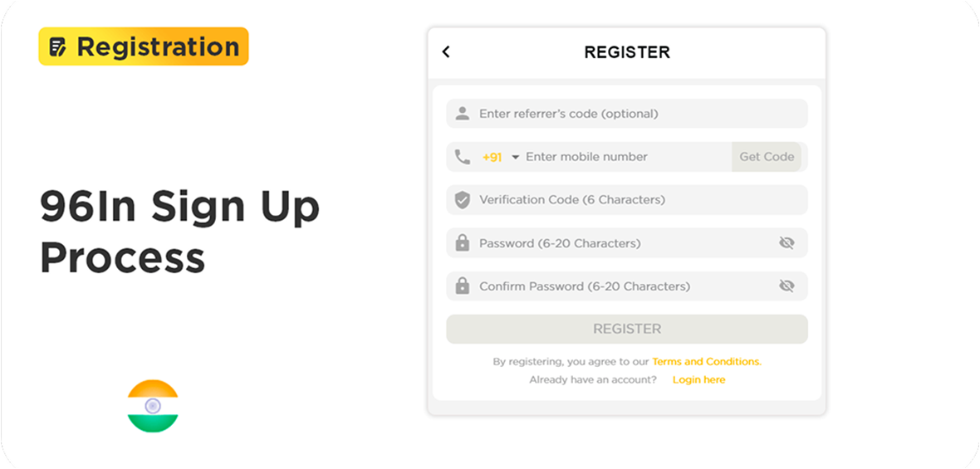Show password using the crossed-eye icon

786,243
